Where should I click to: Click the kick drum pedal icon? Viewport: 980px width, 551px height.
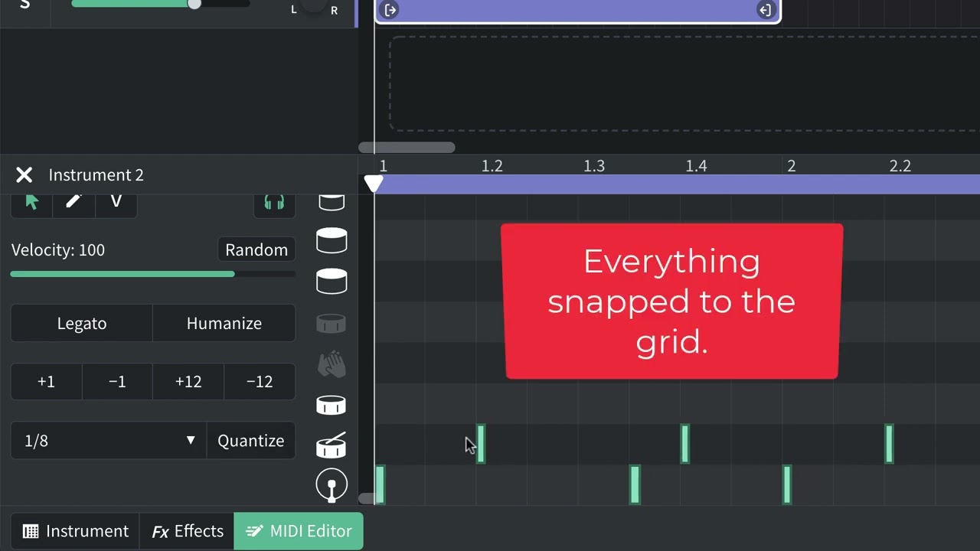coord(332,486)
